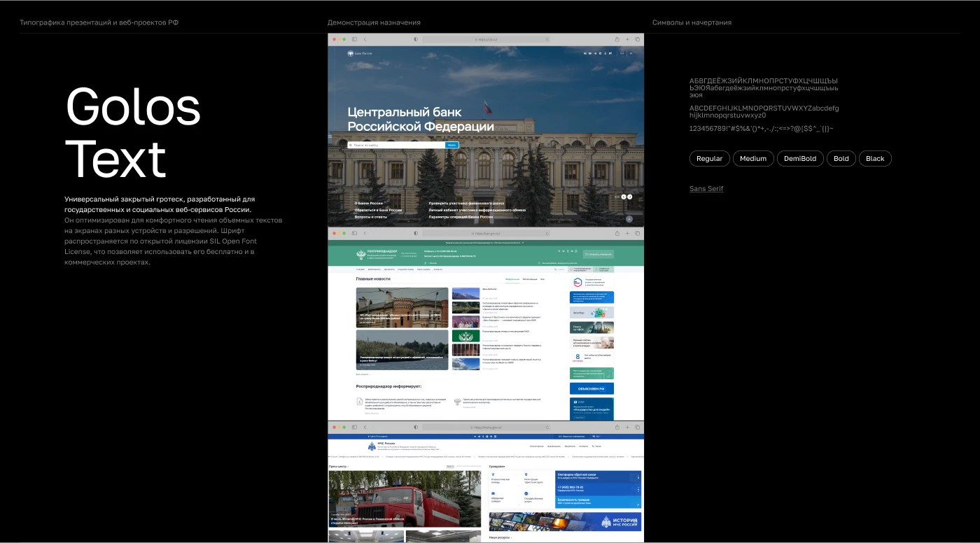Open the RU language dropdown on МЧС site
Screen dimensions: 980x543
[x=596, y=436]
